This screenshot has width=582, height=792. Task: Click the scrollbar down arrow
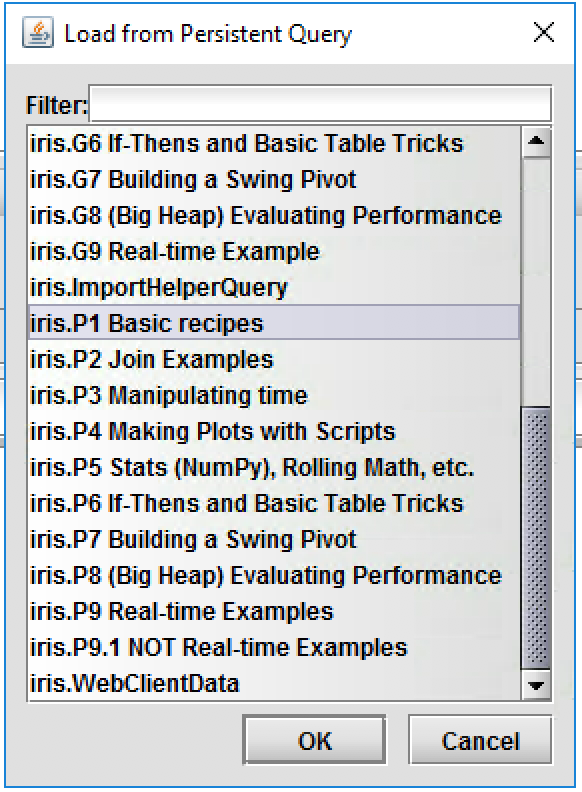[x=536, y=685]
